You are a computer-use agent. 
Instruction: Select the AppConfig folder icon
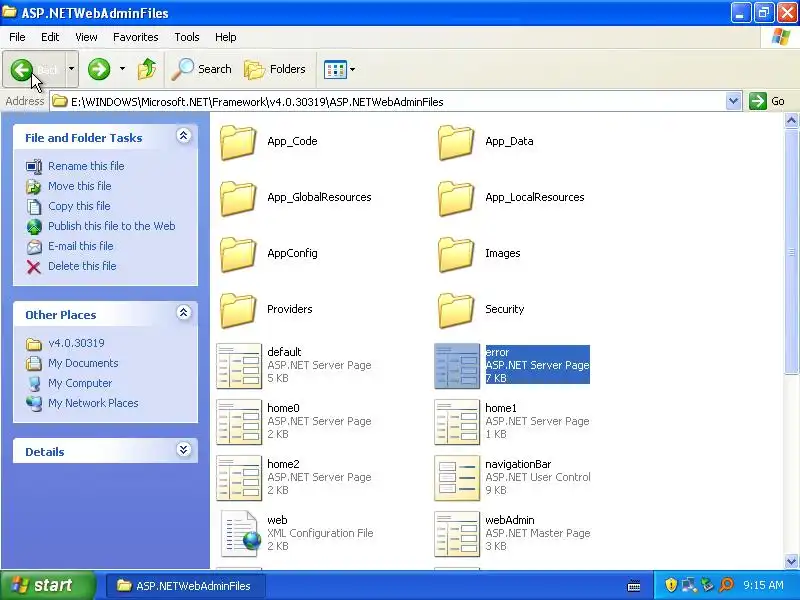tap(238, 255)
